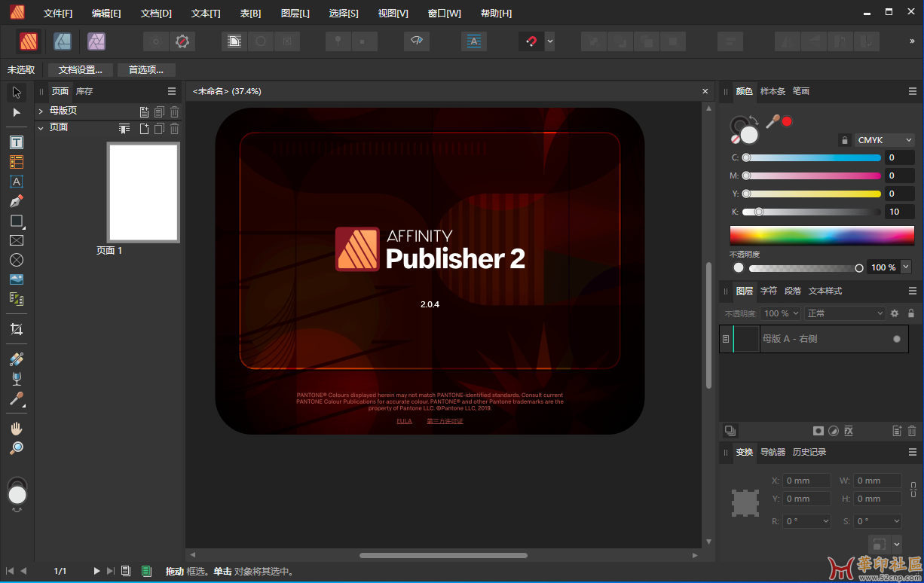Click the Preflight gear icon in toolbar

coord(182,41)
